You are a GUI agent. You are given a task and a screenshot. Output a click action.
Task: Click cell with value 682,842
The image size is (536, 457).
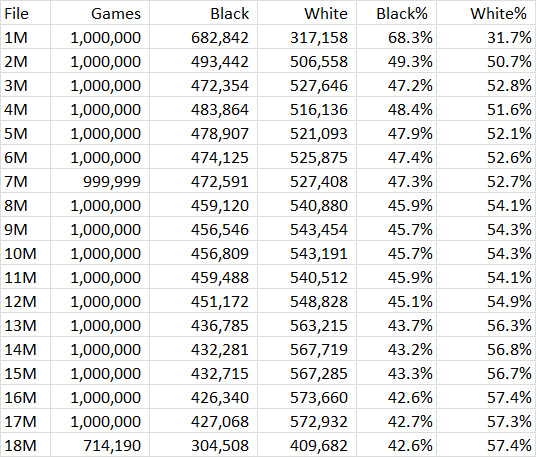[203, 37]
